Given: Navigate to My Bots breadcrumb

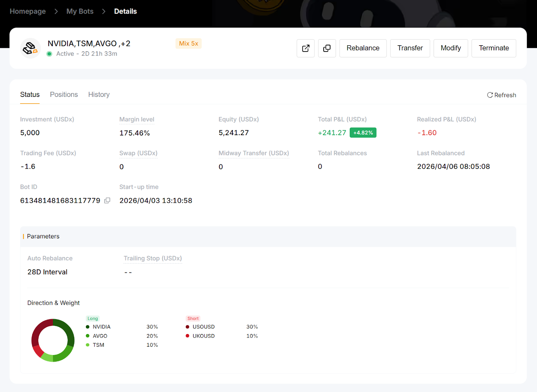Looking at the screenshot, I should (80, 11).
